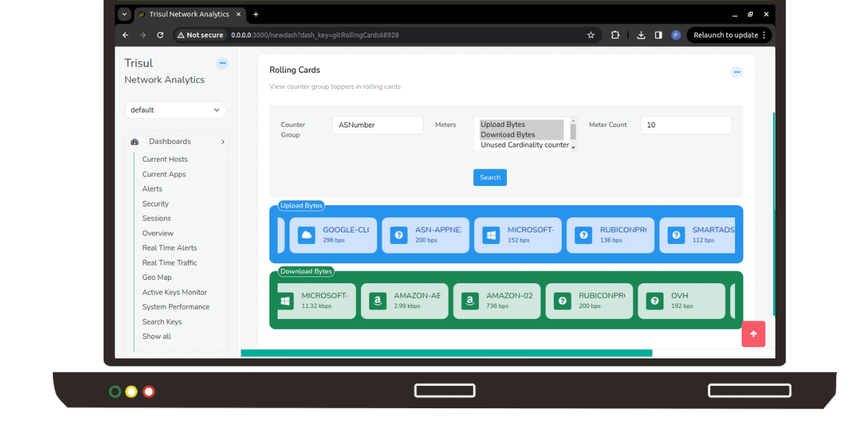Go to Geo Map dashboard

[157, 278]
